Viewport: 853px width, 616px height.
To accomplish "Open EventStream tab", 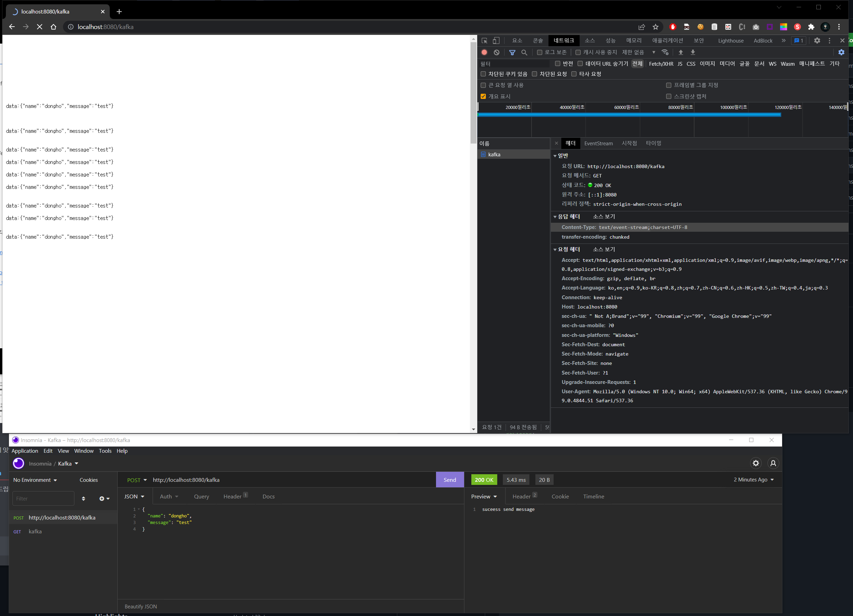I will 598,143.
